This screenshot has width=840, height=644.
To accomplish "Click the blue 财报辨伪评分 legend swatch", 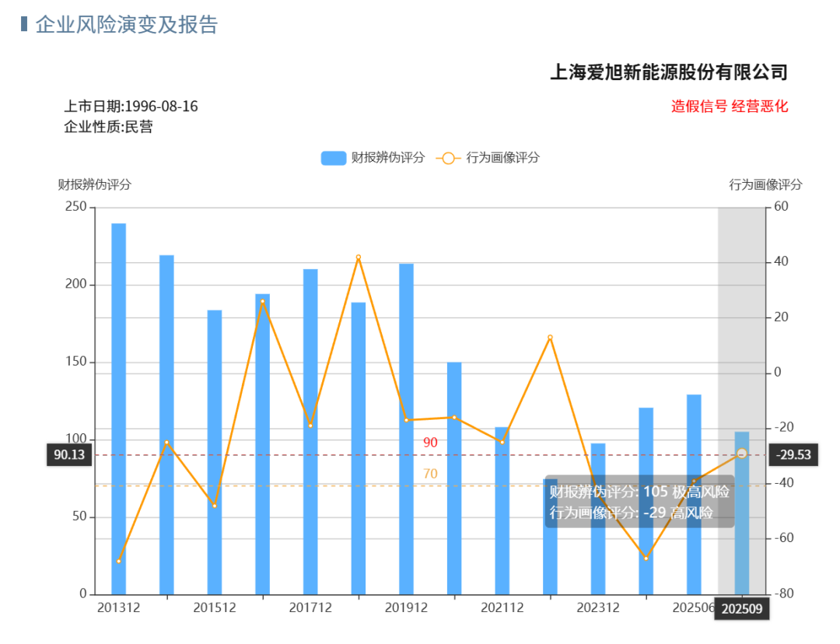I will [333, 158].
